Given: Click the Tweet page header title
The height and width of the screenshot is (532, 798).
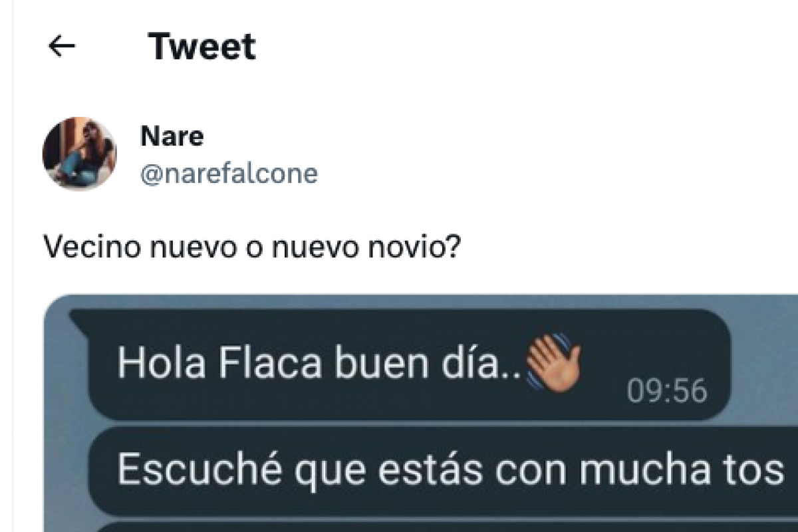Looking at the screenshot, I should point(202,47).
